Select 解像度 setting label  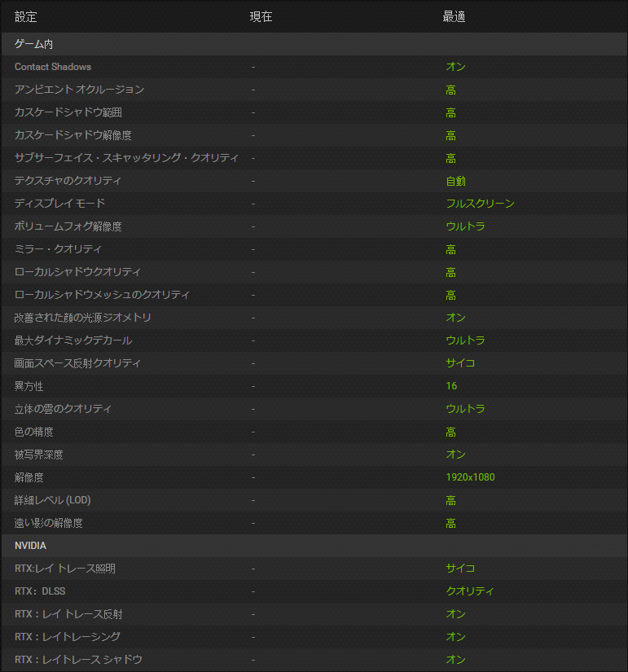point(29,477)
